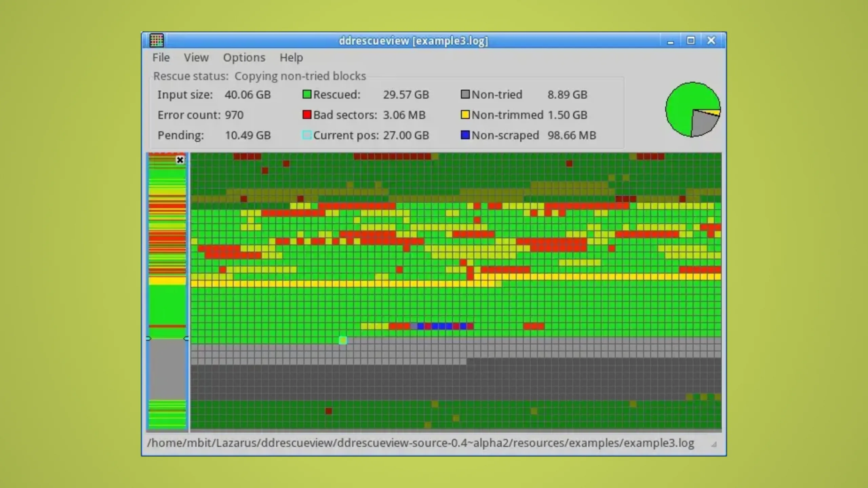Click the window resize grip in status bar
868x488 pixels.
click(714, 444)
